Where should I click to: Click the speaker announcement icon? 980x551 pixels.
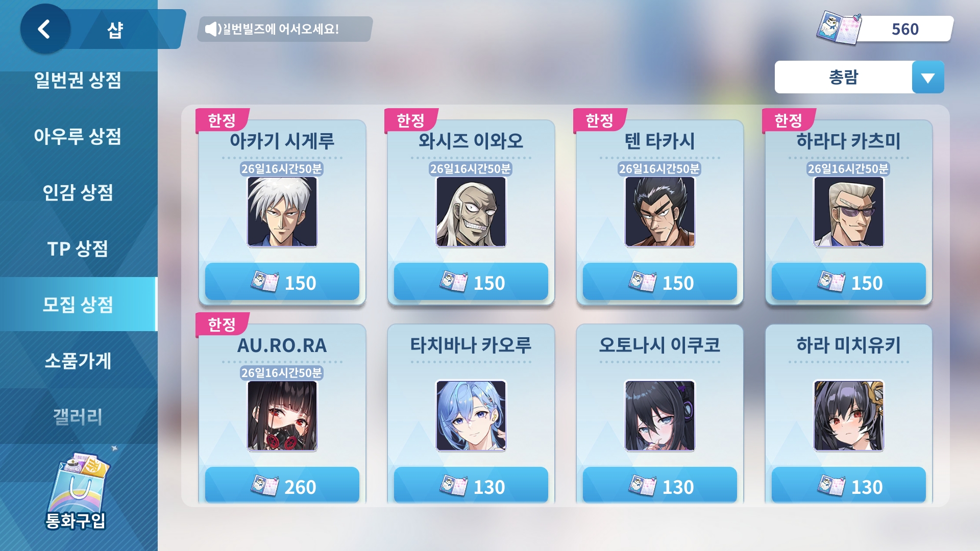pos(211,29)
